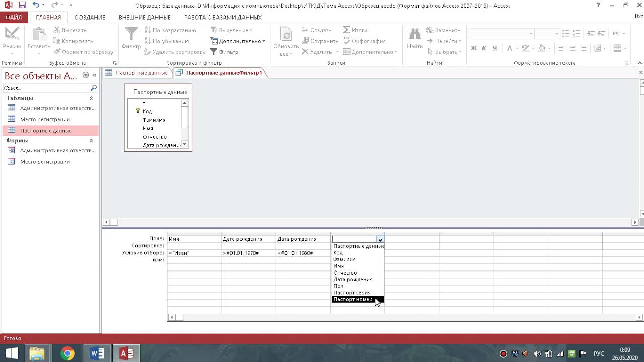Open the Выделение filter selection dropdown

(231, 30)
